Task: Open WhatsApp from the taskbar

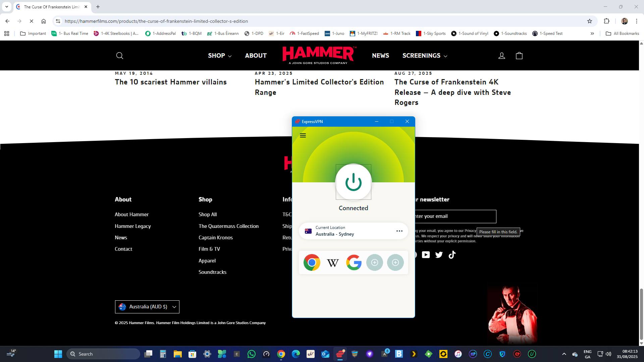Action: (x=251, y=354)
